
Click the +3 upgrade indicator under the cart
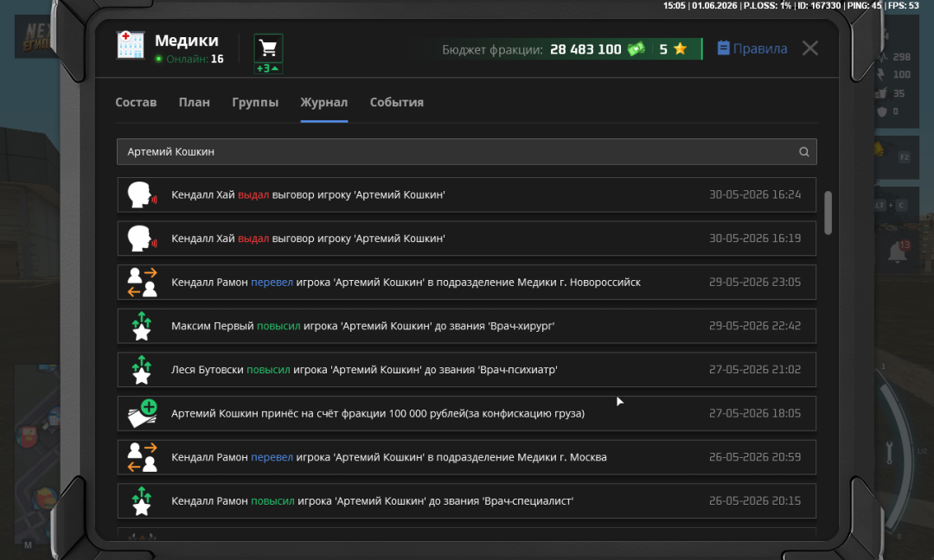tap(268, 68)
